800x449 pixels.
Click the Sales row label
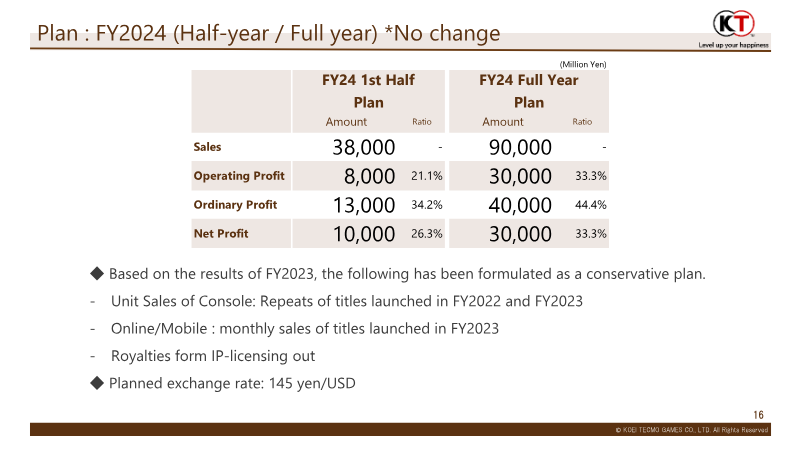[207, 147]
